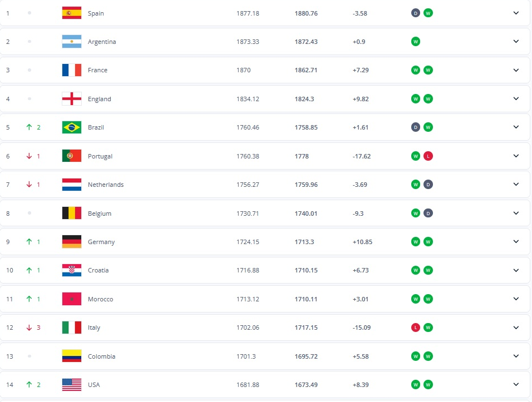Expand the Spain row details
The width and height of the screenshot is (532, 402).
point(516,13)
